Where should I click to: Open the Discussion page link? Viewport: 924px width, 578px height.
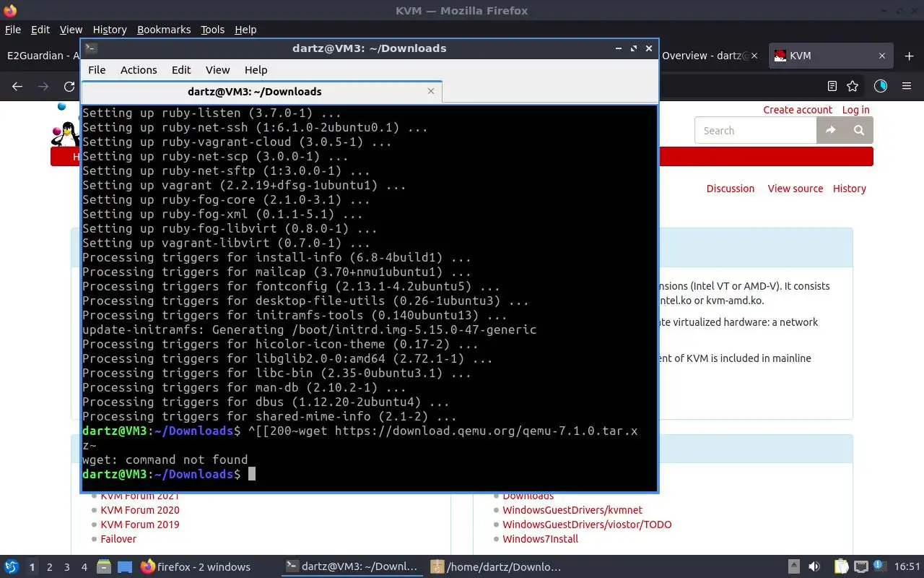(x=730, y=189)
